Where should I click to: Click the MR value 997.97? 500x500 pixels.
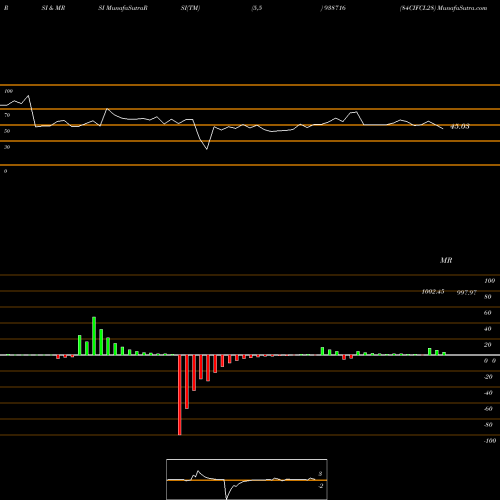point(467,292)
